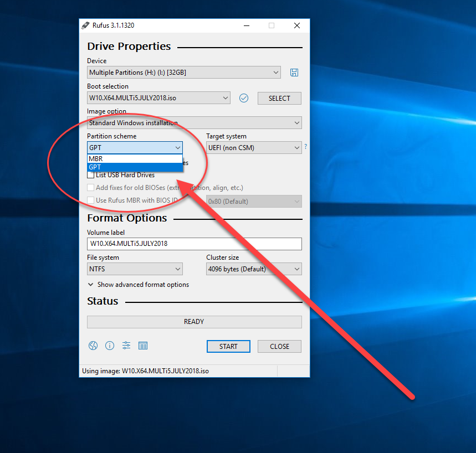Open the Cluster size dropdown
The height and width of the screenshot is (453, 476).
pos(254,269)
